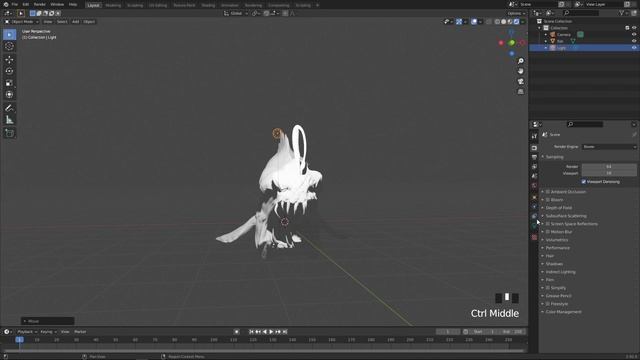
Task: Switch to the Layout workspace tab
Action: click(x=93, y=5)
